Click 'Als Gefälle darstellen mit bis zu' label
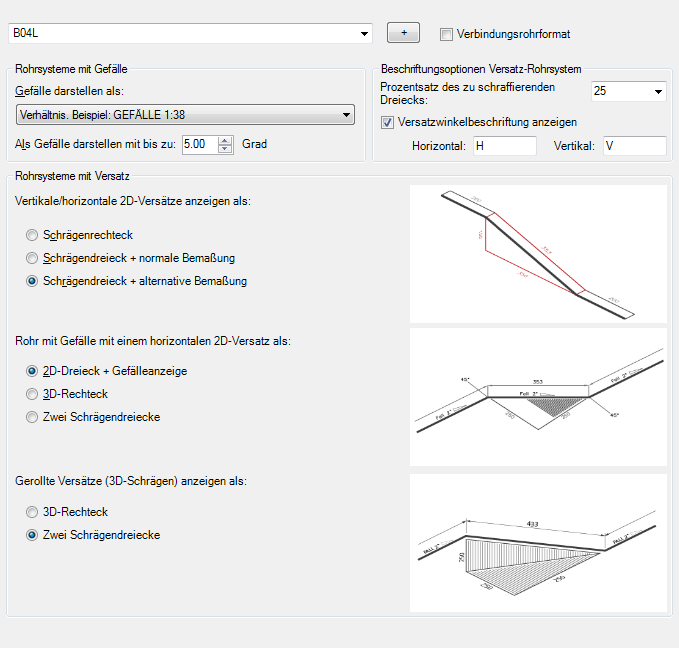The height and width of the screenshot is (648, 679). coord(95,144)
